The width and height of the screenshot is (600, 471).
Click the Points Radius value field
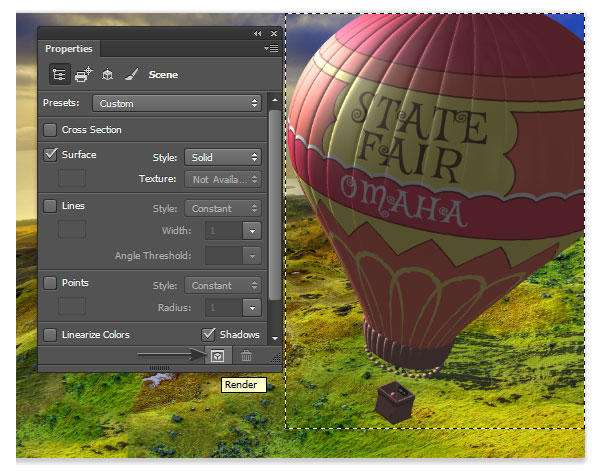tap(224, 308)
